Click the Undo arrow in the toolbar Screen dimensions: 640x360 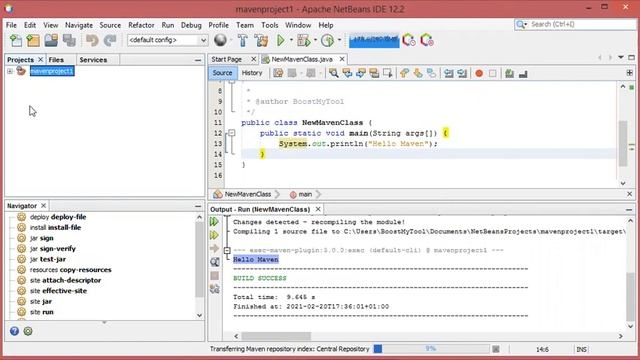[92, 40]
